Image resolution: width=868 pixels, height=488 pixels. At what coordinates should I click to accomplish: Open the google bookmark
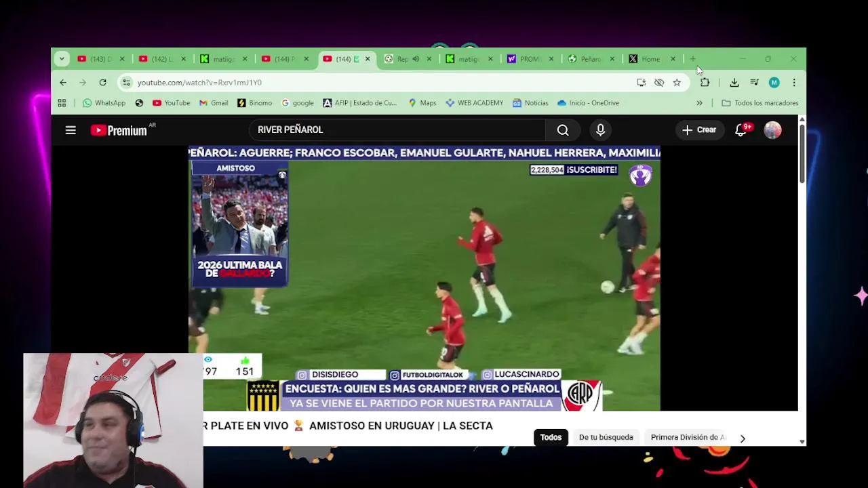(297, 103)
